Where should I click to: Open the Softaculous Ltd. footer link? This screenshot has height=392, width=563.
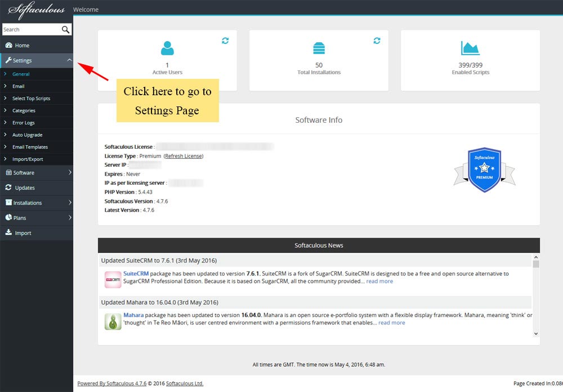(x=185, y=384)
